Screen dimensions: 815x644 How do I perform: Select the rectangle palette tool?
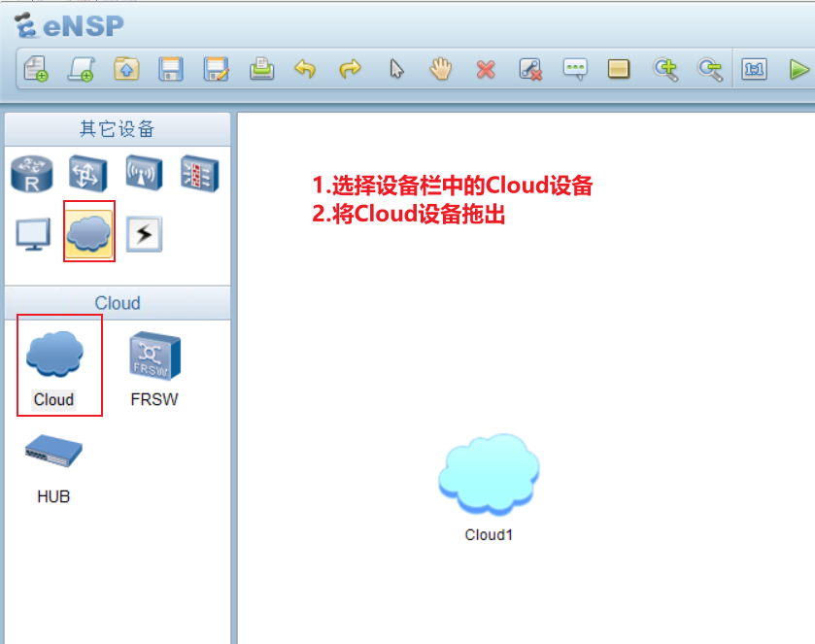[x=619, y=69]
